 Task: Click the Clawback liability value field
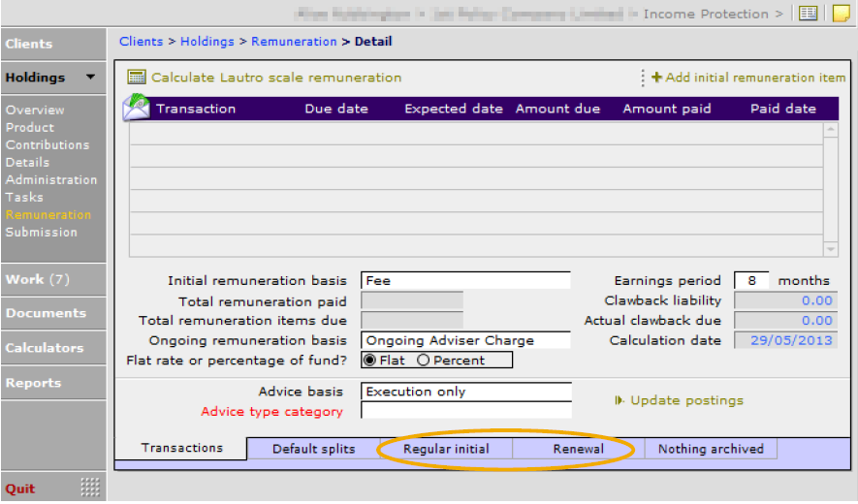pos(785,300)
